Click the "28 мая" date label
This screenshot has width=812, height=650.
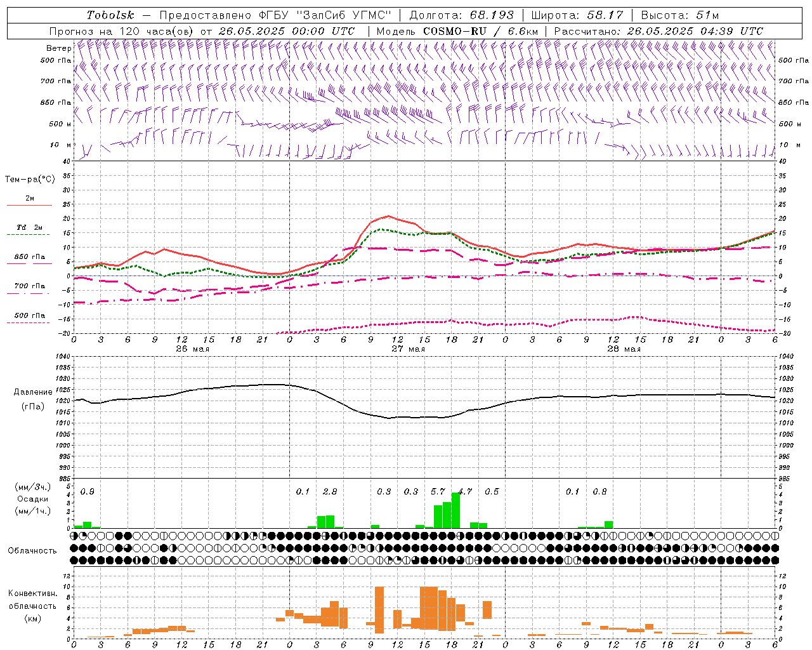click(x=624, y=349)
